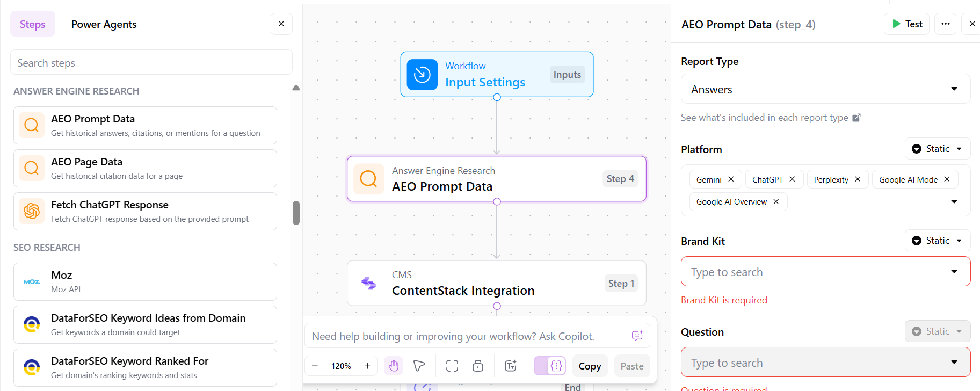The width and height of the screenshot is (980, 391).
Task: Open Copilot using the chat icon
Action: (637, 336)
